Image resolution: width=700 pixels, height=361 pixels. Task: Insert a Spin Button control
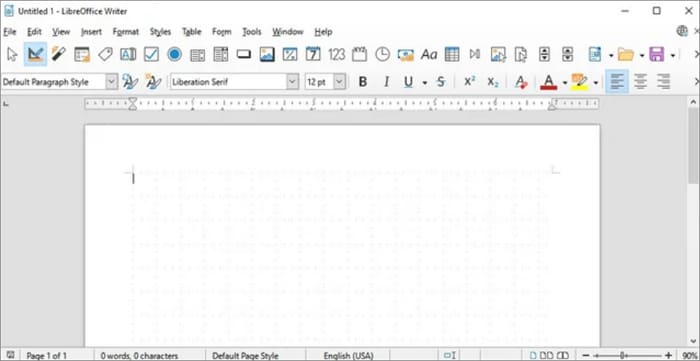pos(544,54)
